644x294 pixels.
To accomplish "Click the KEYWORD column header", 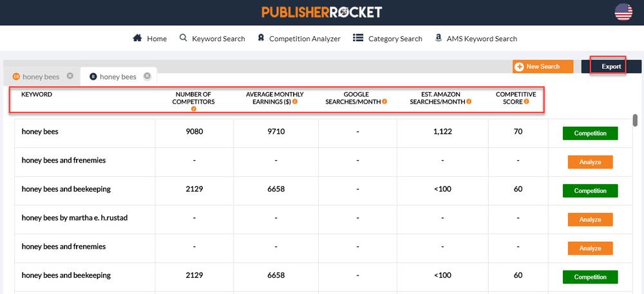I will 37,95.
